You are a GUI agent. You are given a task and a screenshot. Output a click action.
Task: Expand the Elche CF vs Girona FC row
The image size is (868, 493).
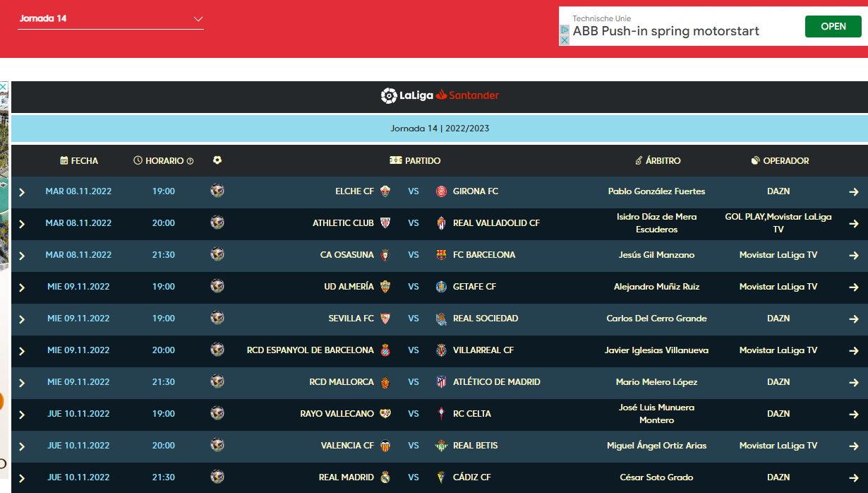pyautogui.click(x=22, y=192)
